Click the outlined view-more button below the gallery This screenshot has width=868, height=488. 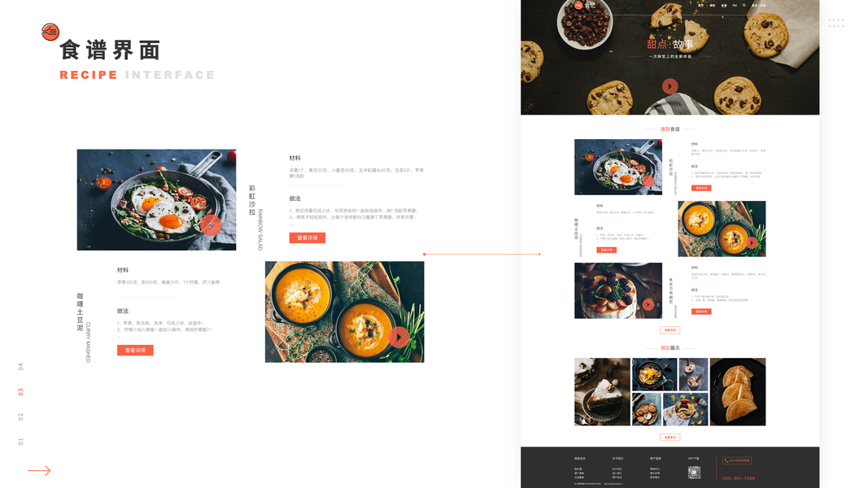point(670,437)
